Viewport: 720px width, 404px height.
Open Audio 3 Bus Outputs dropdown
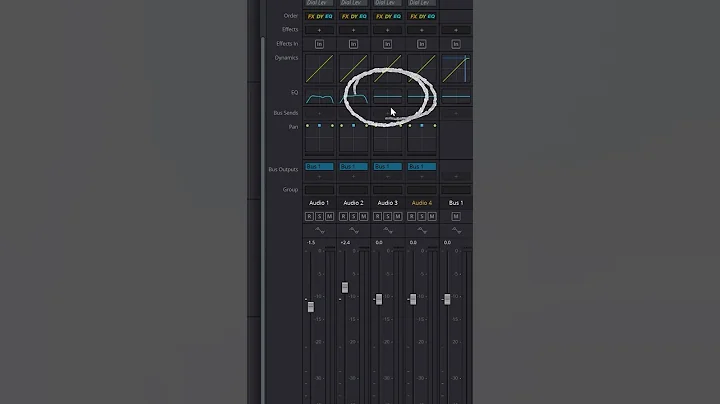[x=388, y=166]
